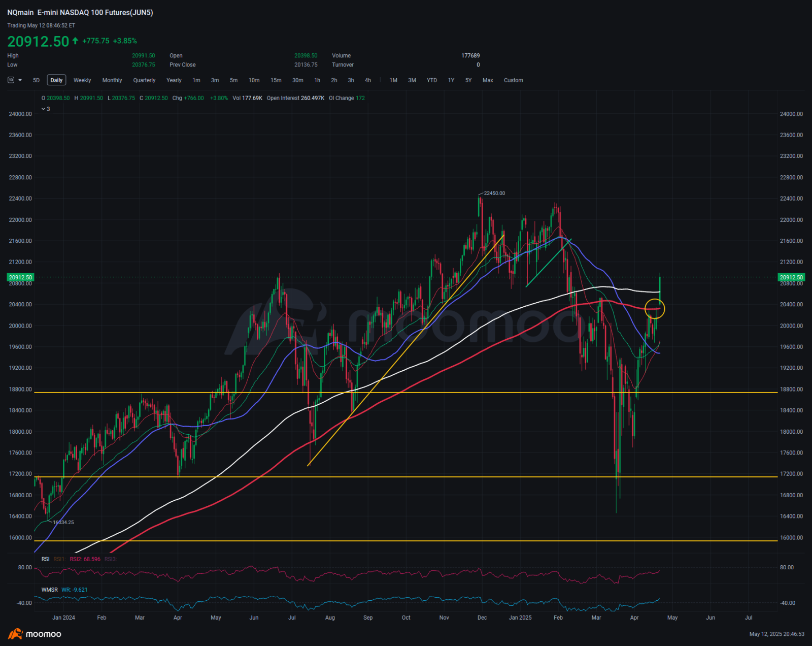Select the 15m interval
Image resolution: width=812 pixels, height=646 pixels.
click(276, 80)
